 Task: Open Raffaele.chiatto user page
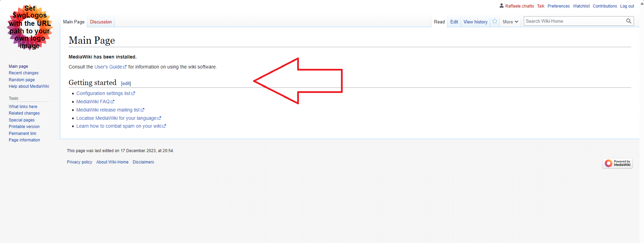[520, 6]
